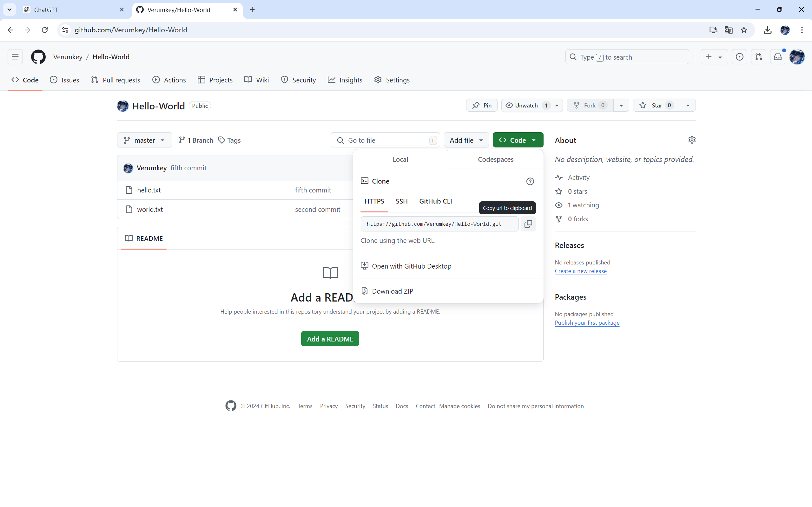
Task: Select the HTTPS clone option
Action: [374, 201]
